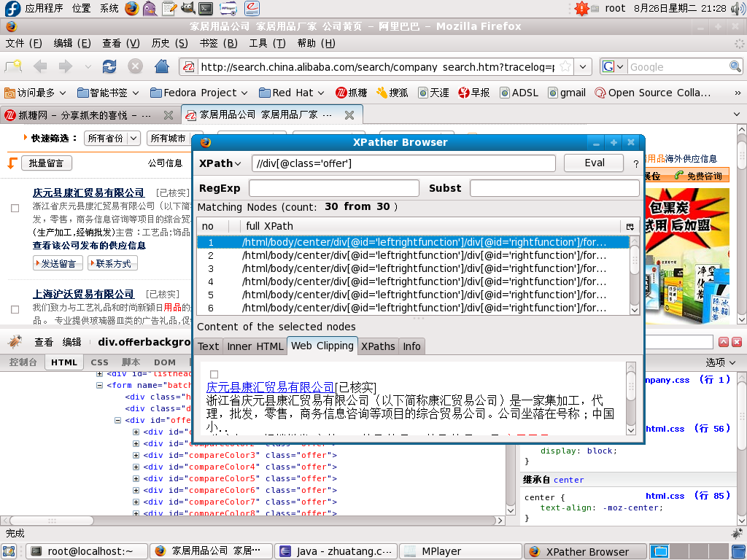Open the 查看该公司发布的供应信息 link
The image size is (747, 560).
(x=89, y=246)
